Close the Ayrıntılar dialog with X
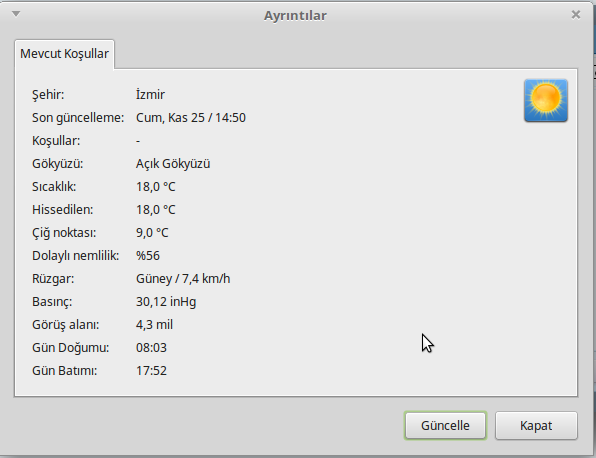The width and height of the screenshot is (596, 458). click(x=575, y=14)
